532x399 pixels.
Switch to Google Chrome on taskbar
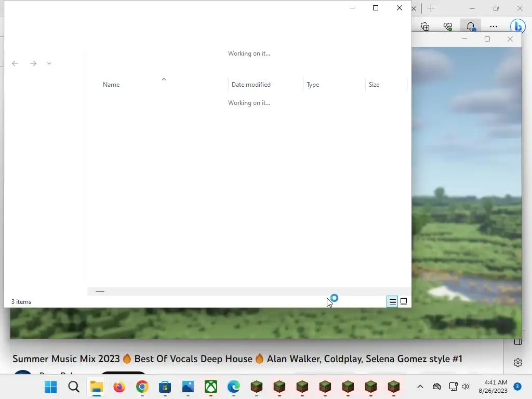pos(142,387)
